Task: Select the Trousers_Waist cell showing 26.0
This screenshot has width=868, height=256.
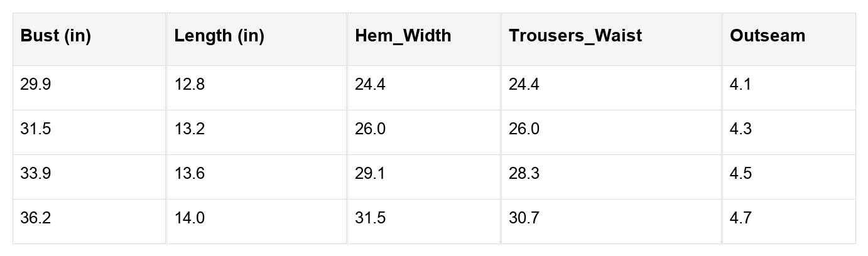Action: pyautogui.click(x=524, y=129)
